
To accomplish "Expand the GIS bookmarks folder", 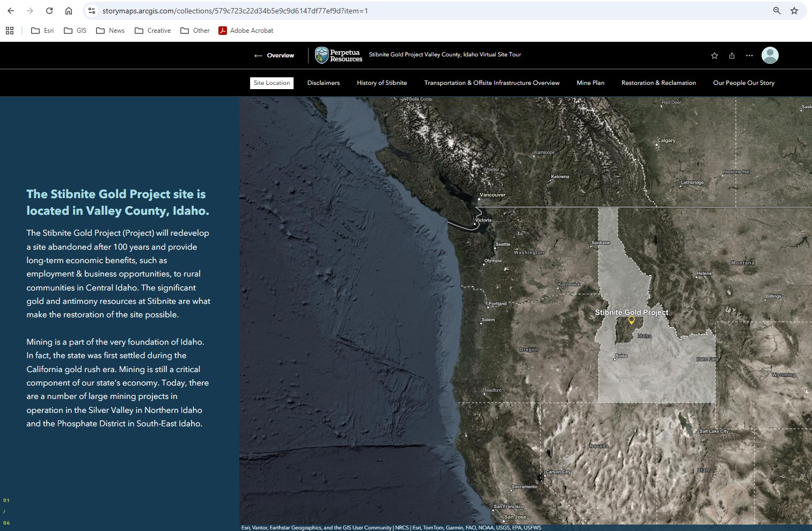I will click(75, 31).
